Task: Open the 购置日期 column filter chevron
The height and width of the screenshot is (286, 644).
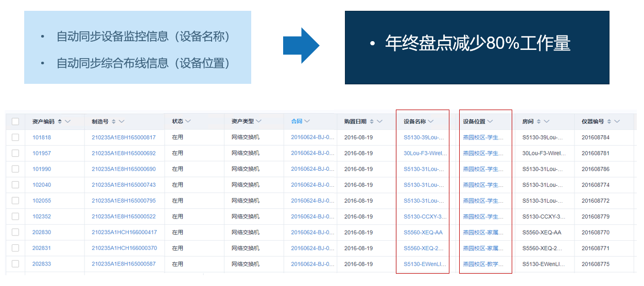Action: tap(380, 121)
